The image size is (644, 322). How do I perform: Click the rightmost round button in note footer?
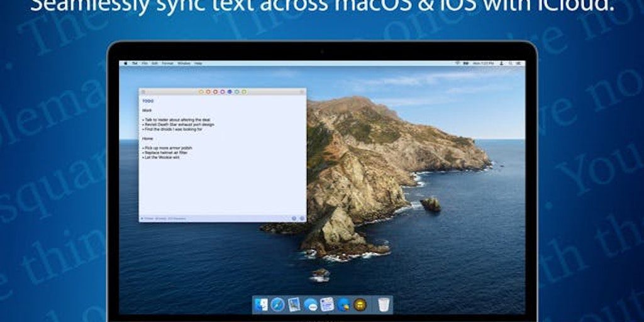(x=302, y=218)
